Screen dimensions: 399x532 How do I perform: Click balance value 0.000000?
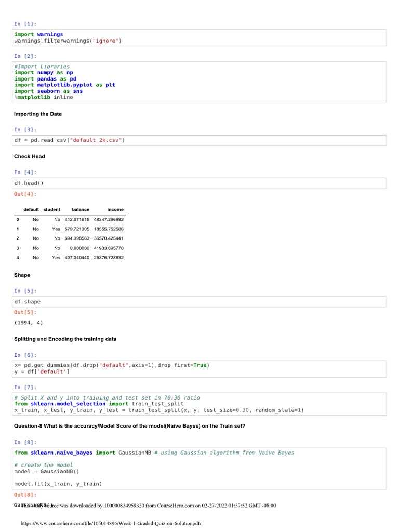point(79,248)
